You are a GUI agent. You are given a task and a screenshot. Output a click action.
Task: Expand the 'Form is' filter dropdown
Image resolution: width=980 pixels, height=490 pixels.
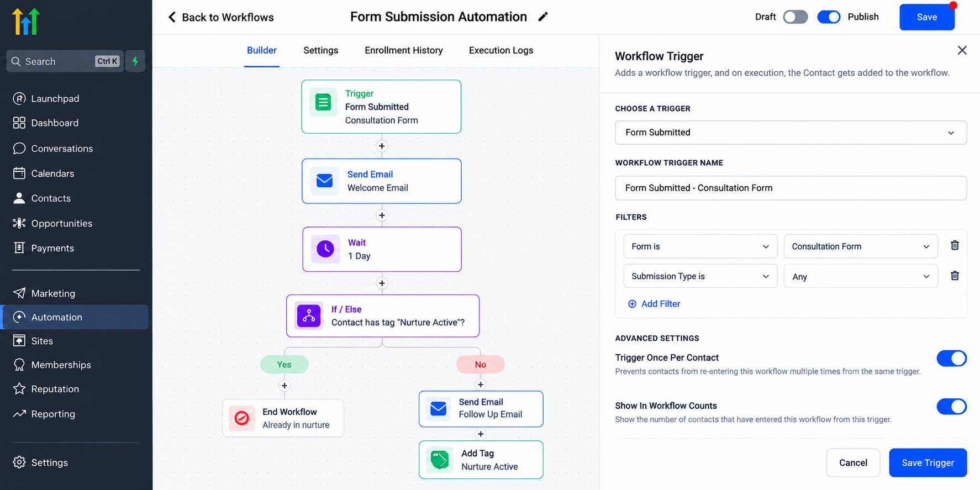[x=700, y=246]
